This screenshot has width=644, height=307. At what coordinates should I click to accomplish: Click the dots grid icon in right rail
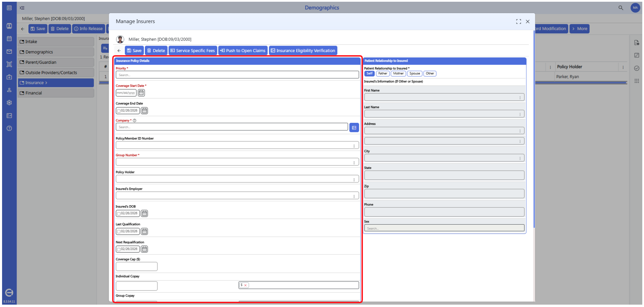tap(636, 81)
